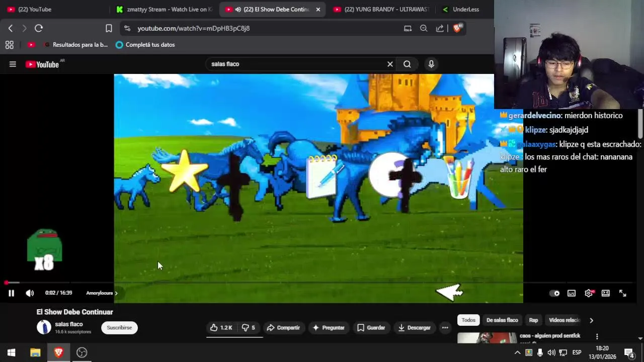Toggle subtitles in the video player

(x=572, y=293)
